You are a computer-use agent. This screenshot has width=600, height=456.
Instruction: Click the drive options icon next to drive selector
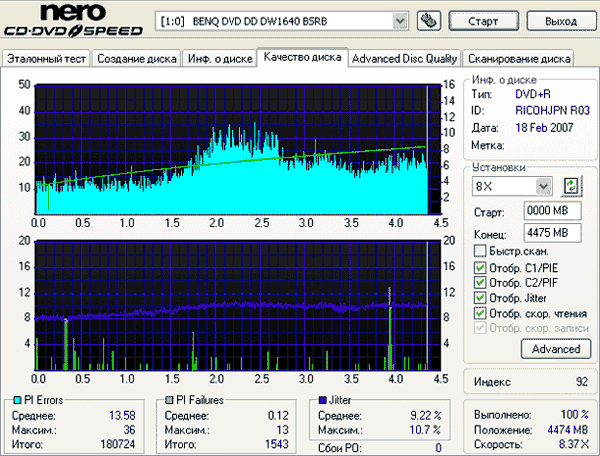(429, 21)
